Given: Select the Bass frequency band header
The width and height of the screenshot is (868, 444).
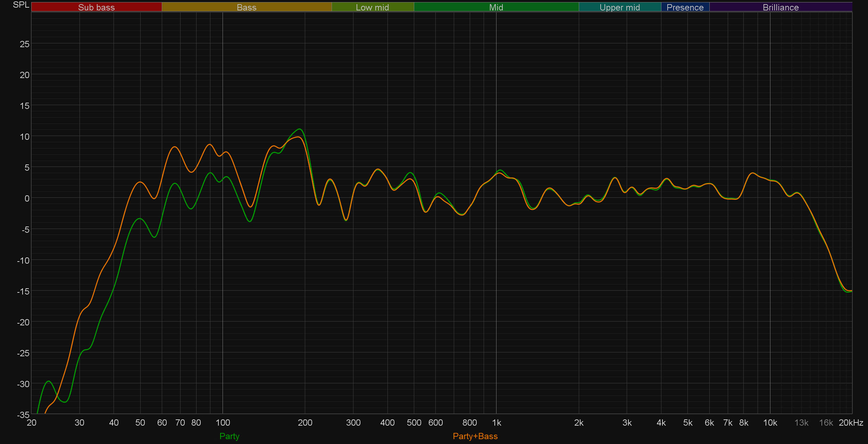Looking at the screenshot, I should 247,7.
